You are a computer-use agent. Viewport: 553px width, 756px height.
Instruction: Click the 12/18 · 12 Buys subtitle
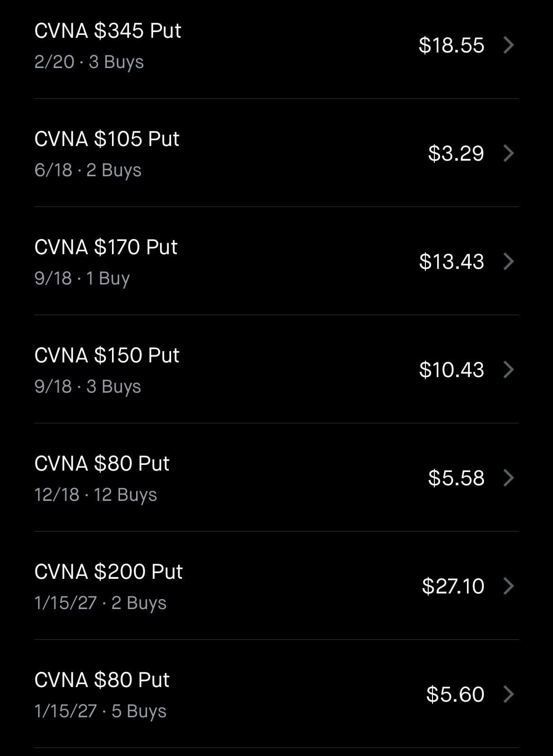coord(95,495)
